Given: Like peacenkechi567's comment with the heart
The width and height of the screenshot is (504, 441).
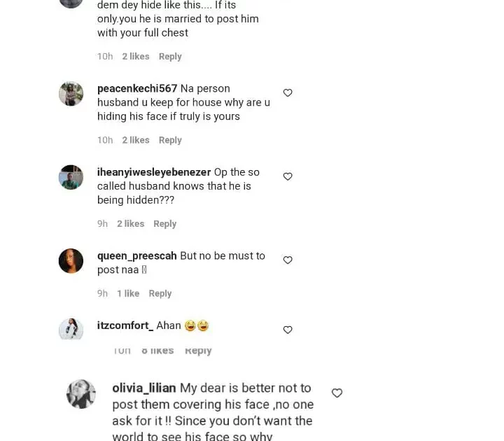Looking at the screenshot, I should tap(287, 92).
